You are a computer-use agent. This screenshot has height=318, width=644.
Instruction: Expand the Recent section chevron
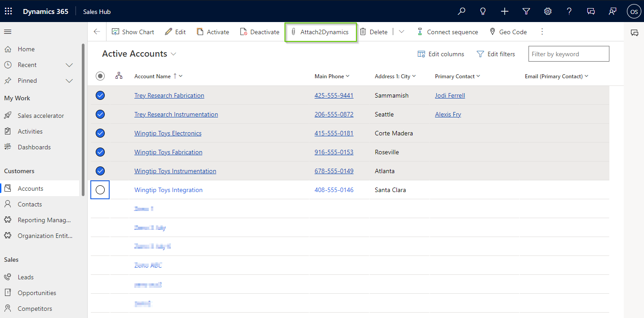coord(69,64)
